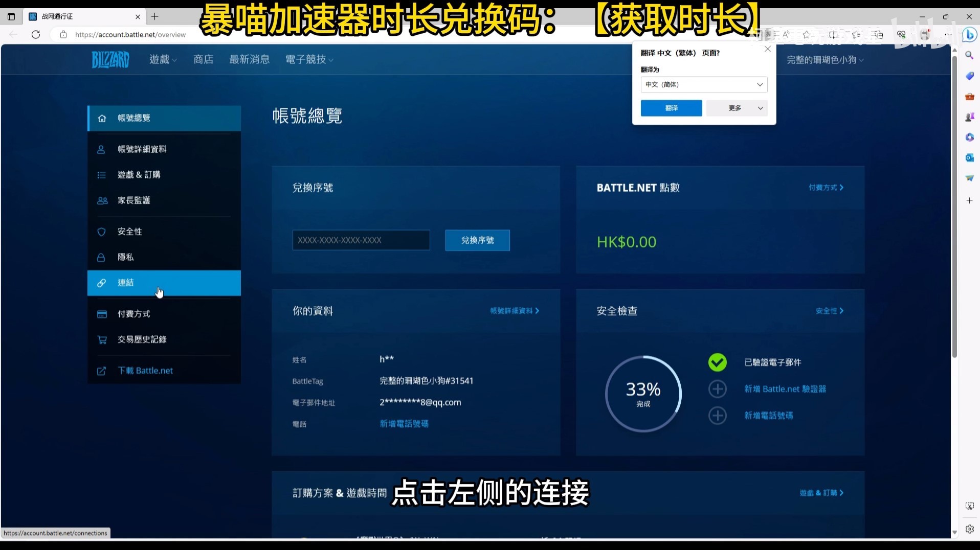Click the sidebar add plus icon

pyautogui.click(x=969, y=200)
